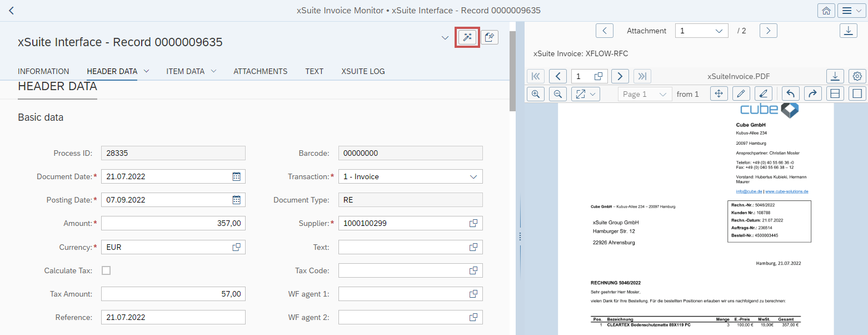This screenshot has height=335, width=868.
Task: Switch to the ATTACHMENTS tab
Action: click(x=260, y=71)
